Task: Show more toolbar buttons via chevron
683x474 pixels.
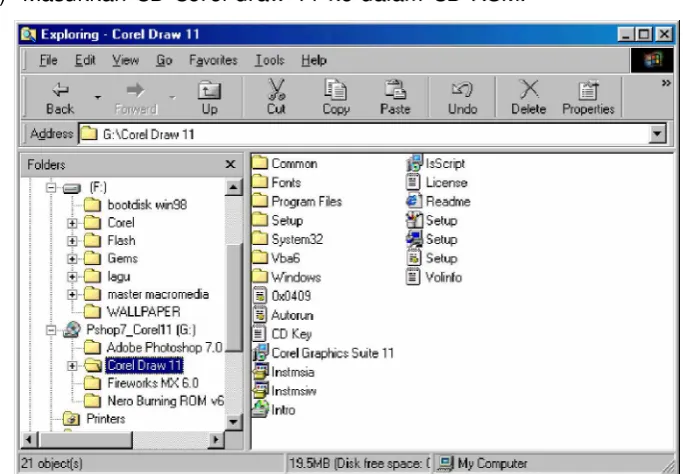Action: click(x=666, y=83)
